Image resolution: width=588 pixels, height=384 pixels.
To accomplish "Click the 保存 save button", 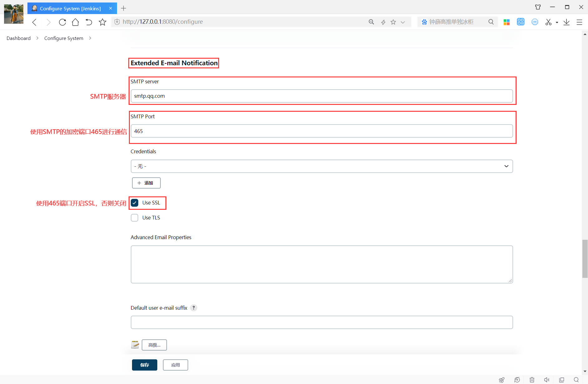I will click(x=145, y=365).
